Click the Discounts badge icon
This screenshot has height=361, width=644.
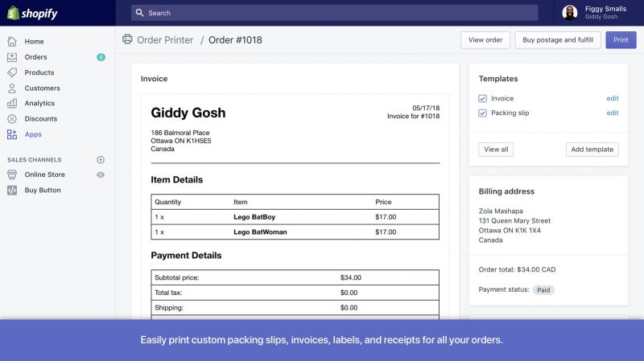(12, 119)
